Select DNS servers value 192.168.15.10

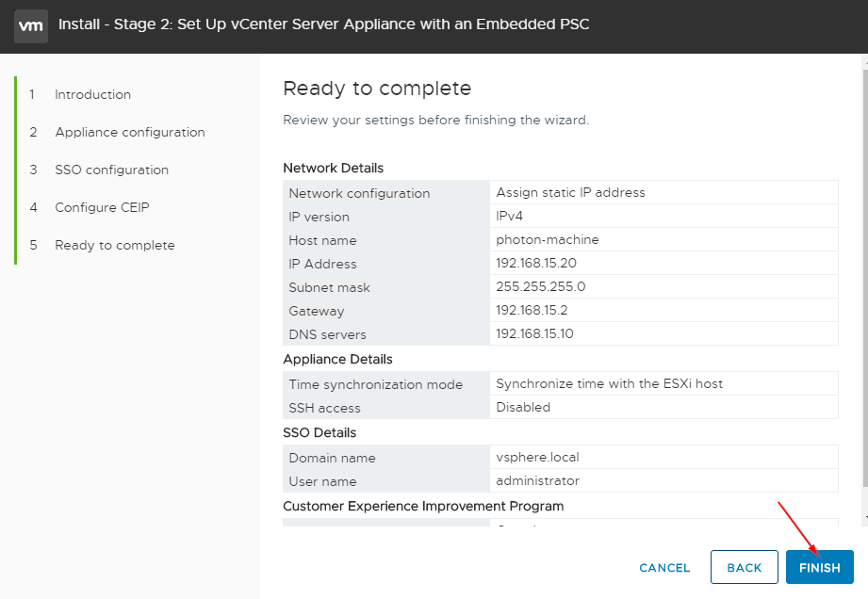pos(534,334)
